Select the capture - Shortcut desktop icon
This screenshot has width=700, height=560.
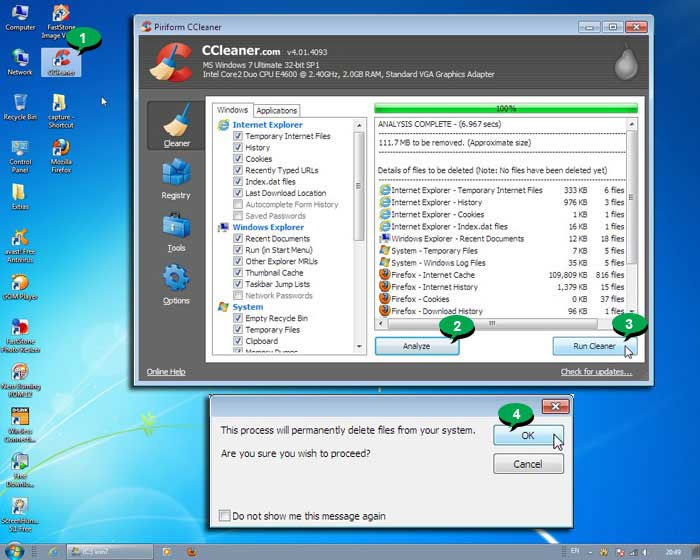[x=61, y=112]
